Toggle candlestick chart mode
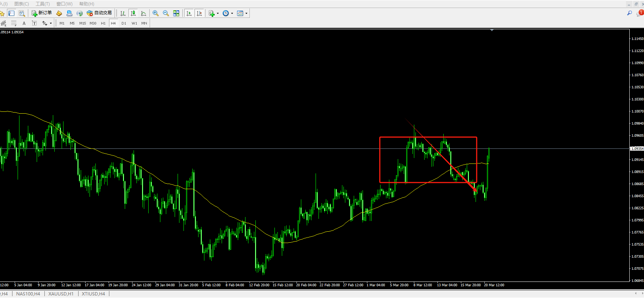The width and height of the screenshot is (644, 298). point(133,13)
